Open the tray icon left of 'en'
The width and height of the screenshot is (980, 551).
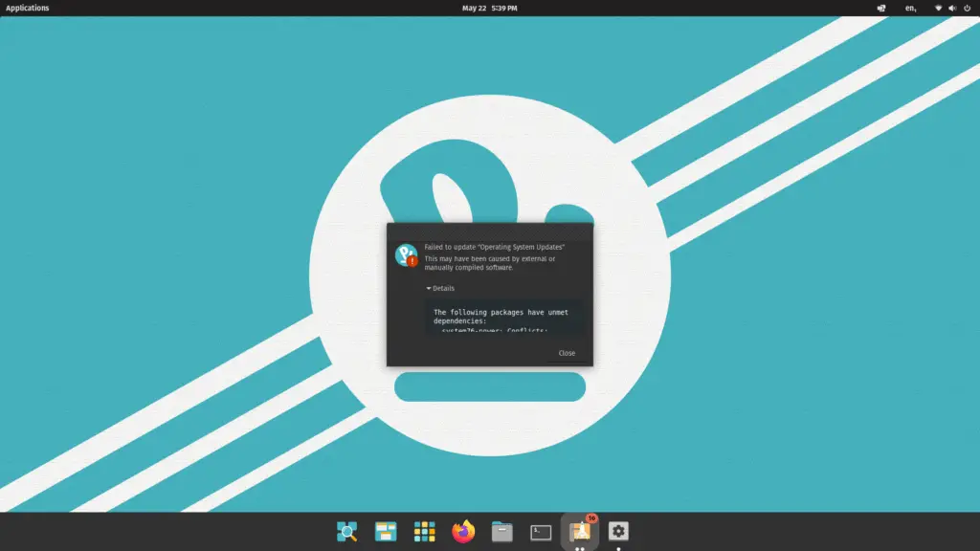point(881,8)
